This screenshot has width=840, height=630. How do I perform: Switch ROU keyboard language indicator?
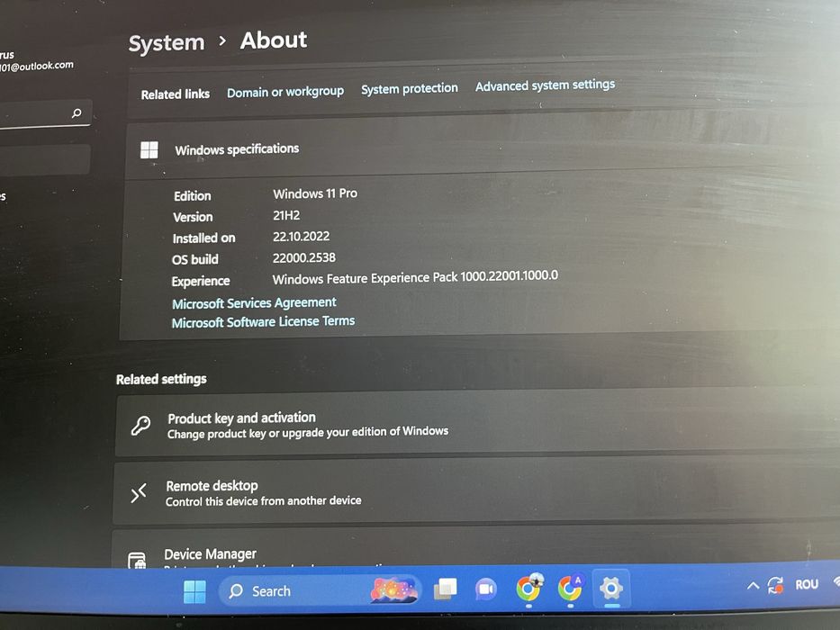tap(807, 584)
